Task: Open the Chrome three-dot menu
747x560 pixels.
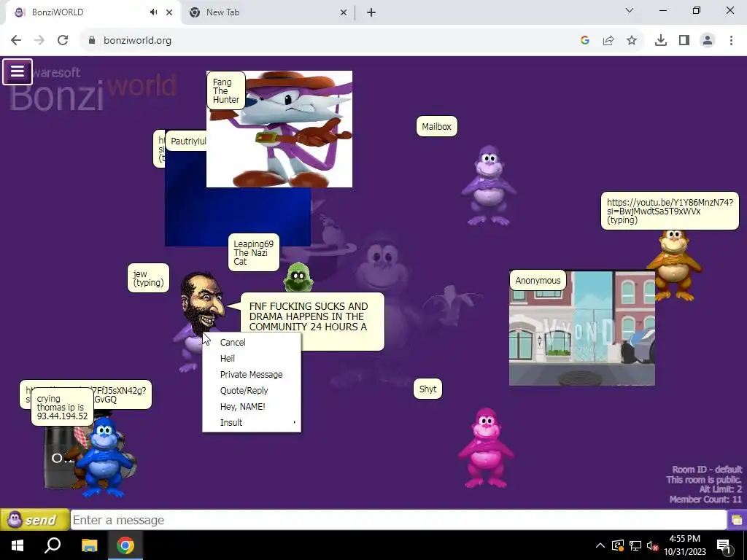Action: pos(731,41)
